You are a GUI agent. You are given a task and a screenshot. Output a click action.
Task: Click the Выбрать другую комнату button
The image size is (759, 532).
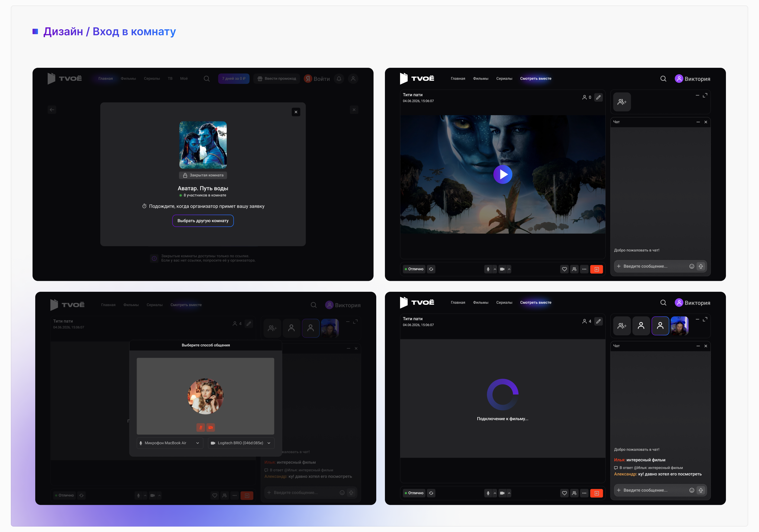(203, 221)
